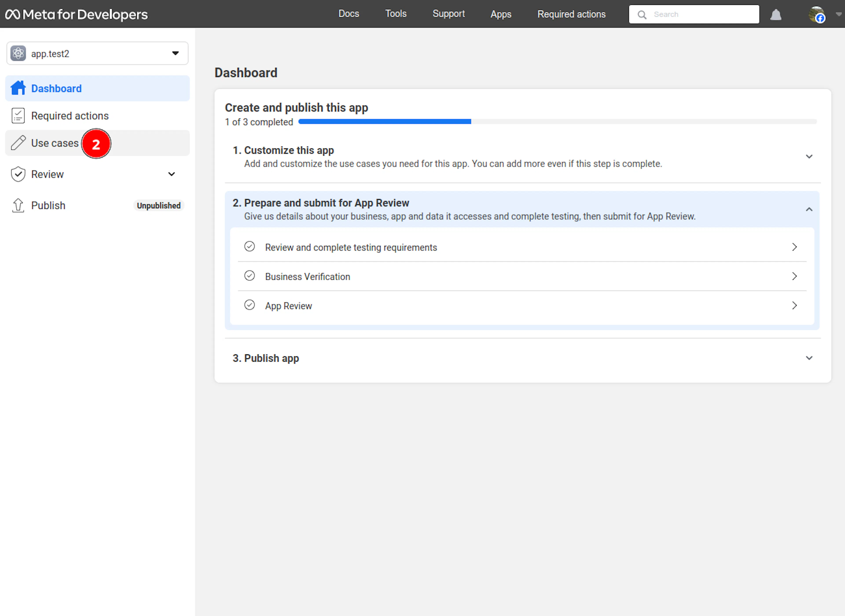Click checkmark icon beside App Review

pos(250,305)
